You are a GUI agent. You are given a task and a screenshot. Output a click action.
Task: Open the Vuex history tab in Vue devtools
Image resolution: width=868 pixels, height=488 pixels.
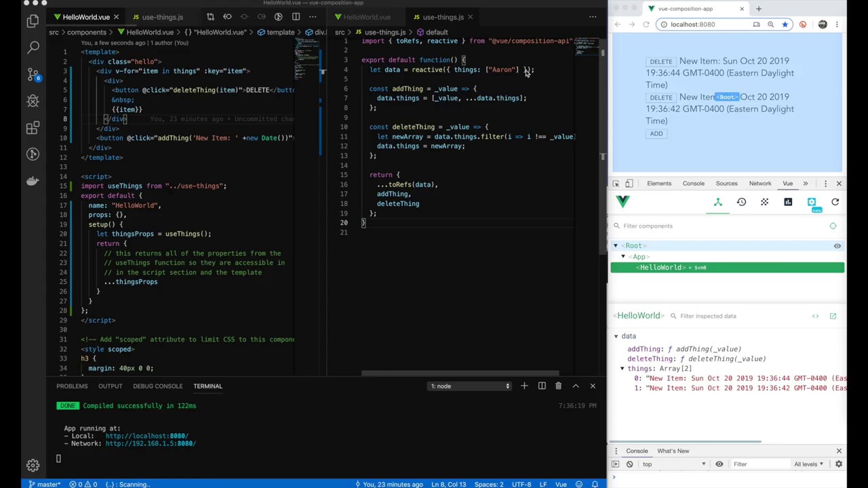coord(741,202)
